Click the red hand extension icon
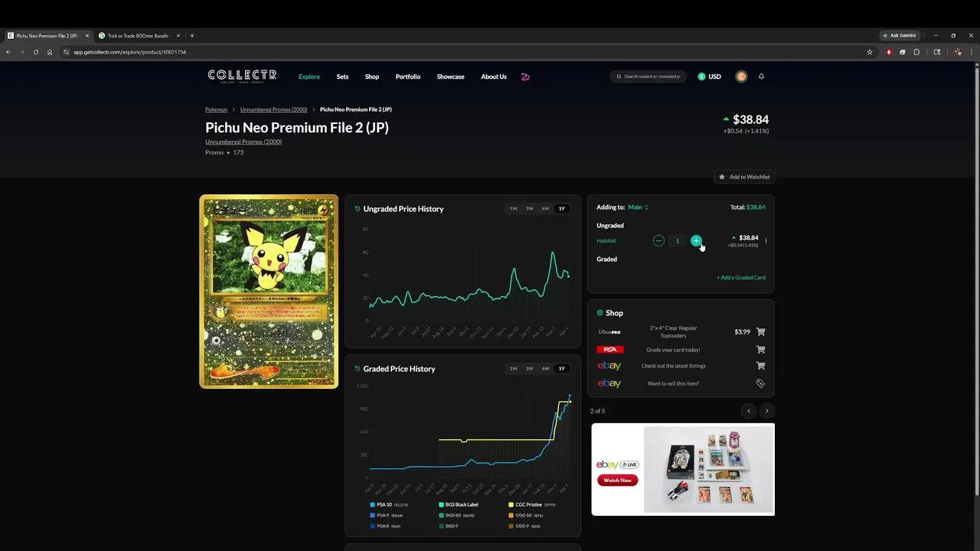This screenshot has height=551, width=980. pos(889,52)
